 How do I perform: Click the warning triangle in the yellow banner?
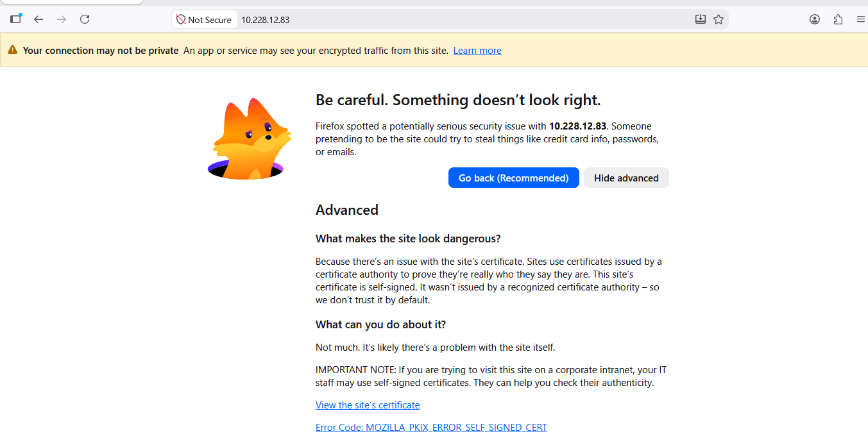click(x=13, y=50)
